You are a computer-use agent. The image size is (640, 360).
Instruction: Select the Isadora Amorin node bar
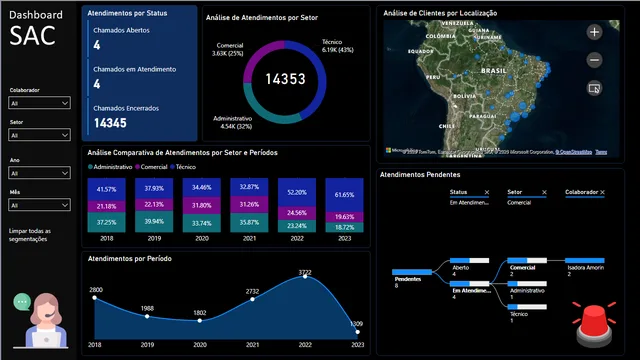tap(585, 260)
